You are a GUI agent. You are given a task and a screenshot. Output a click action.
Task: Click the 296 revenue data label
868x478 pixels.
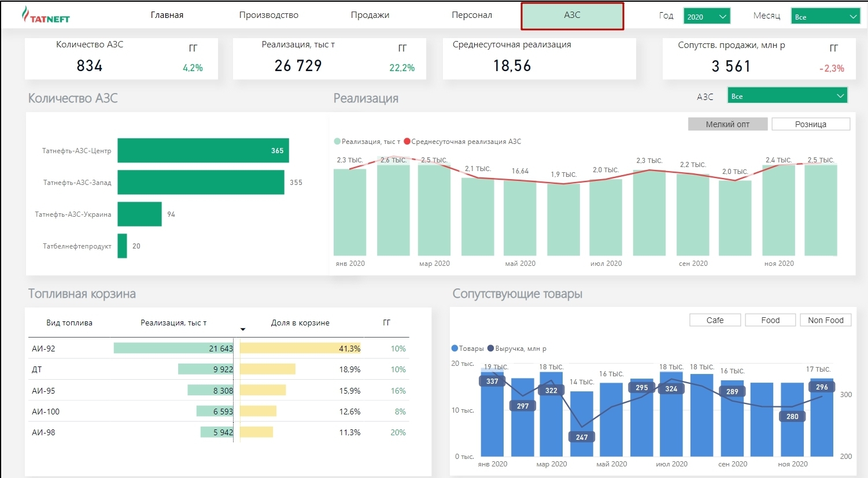pos(822,387)
